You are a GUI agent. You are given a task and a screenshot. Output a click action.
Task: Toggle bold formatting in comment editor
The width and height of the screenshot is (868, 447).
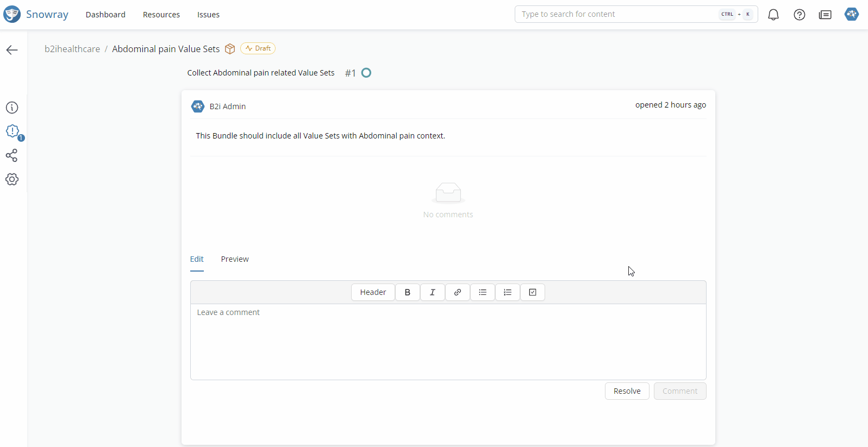coord(407,292)
